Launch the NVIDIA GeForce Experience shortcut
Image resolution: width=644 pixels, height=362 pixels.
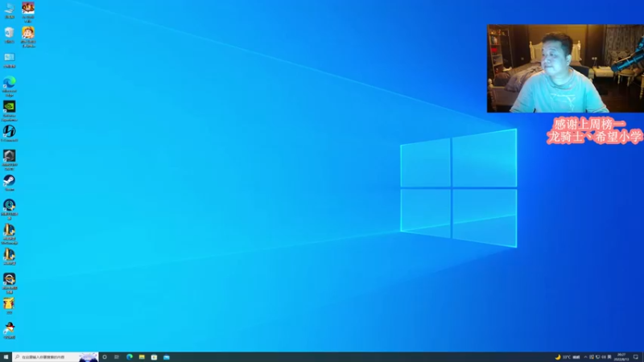click(x=9, y=111)
